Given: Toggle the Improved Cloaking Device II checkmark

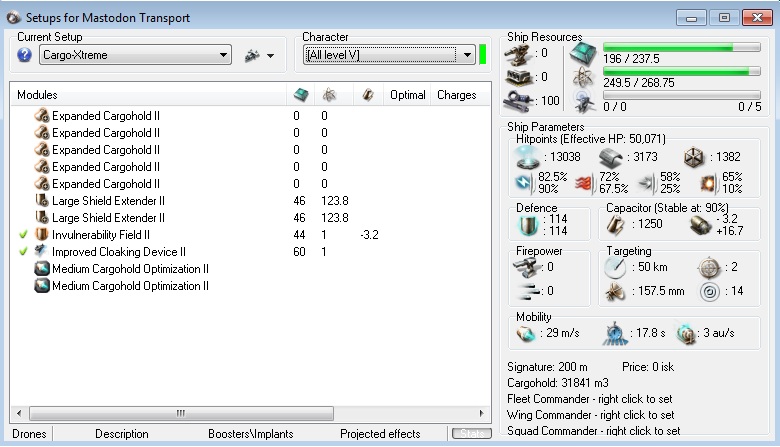Looking at the screenshot, I should click(x=23, y=251).
